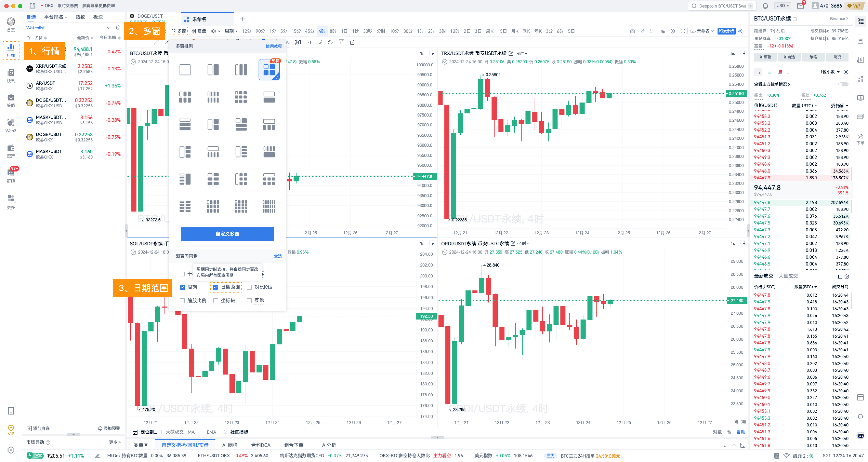The height and width of the screenshot is (462, 868).
Task: Open the 委托额 column dropdown
Action: click(x=839, y=106)
